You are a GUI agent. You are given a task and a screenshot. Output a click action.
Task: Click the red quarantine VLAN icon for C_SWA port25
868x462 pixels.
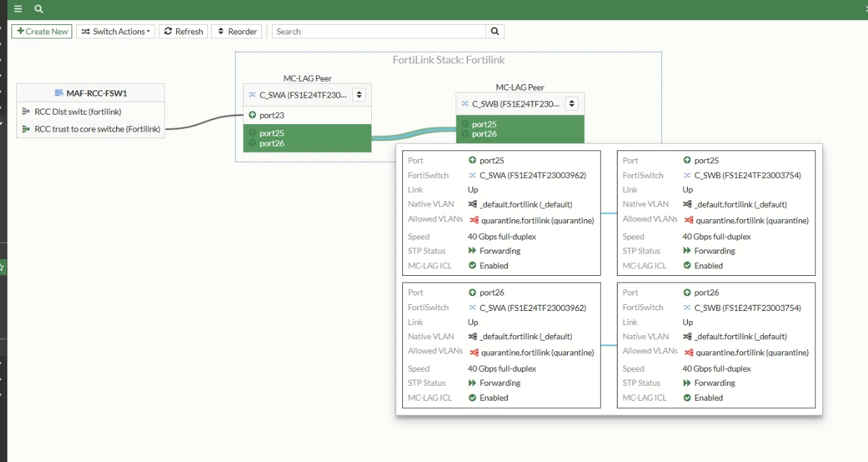[x=474, y=220]
